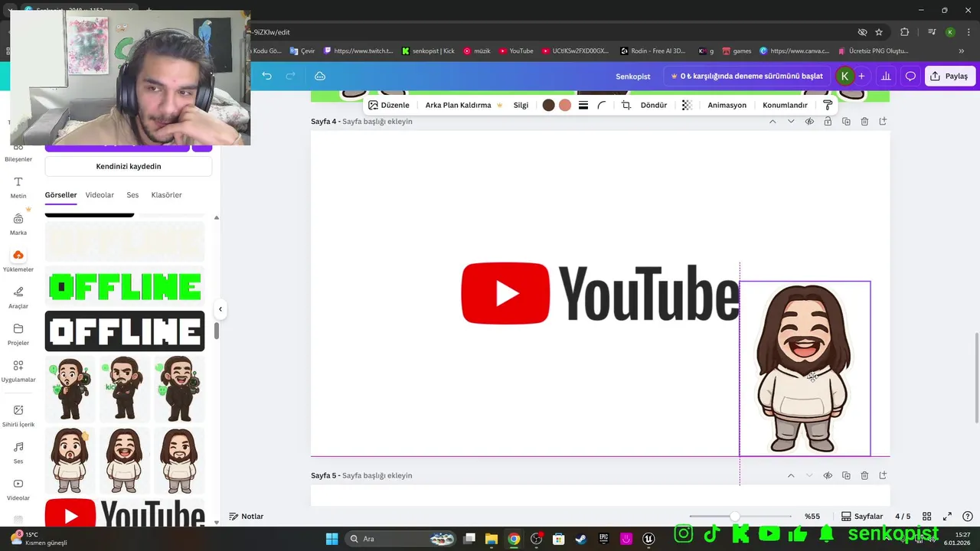Image resolution: width=980 pixels, height=551 pixels.
Task: Open transparency checkerboard icon
Action: coord(687,105)
